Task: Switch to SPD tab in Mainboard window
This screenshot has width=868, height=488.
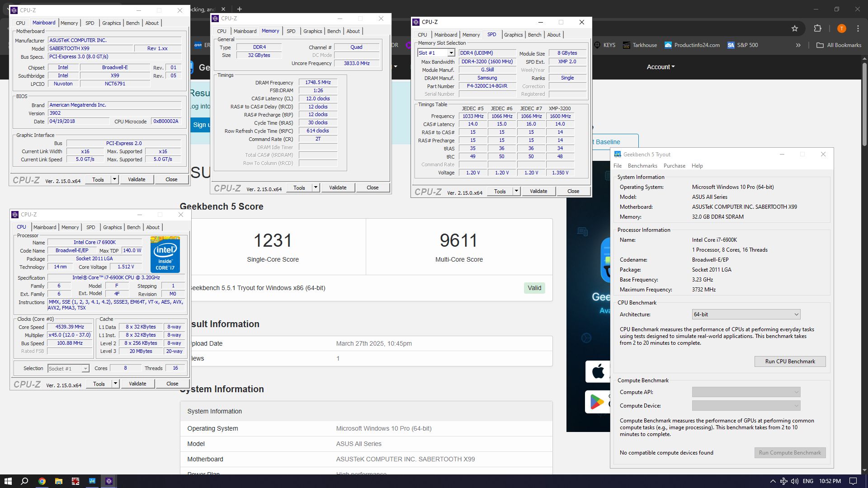Action: point(90,23)
